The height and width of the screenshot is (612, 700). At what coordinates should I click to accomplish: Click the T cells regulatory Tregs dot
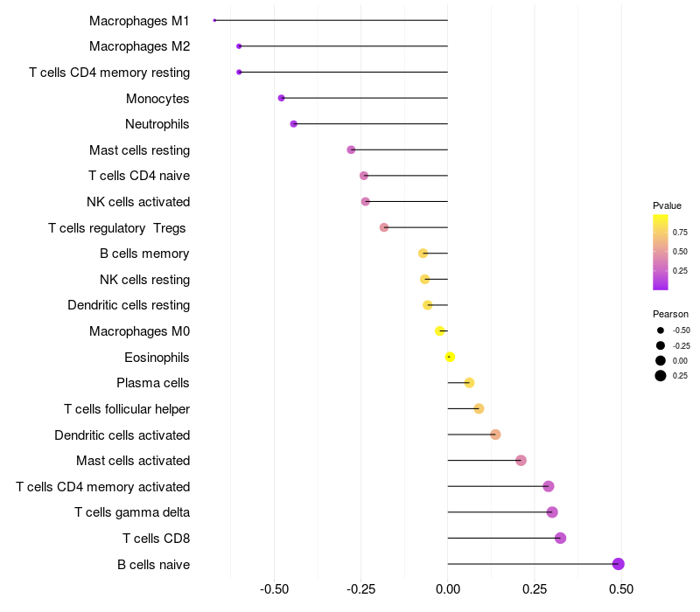[384, 227]
